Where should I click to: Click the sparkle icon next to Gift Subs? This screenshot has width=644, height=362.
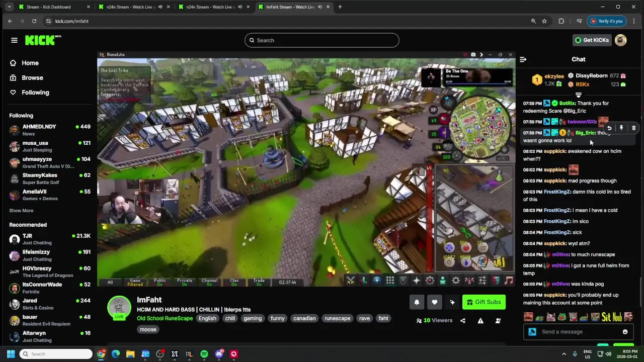[452, 302]
